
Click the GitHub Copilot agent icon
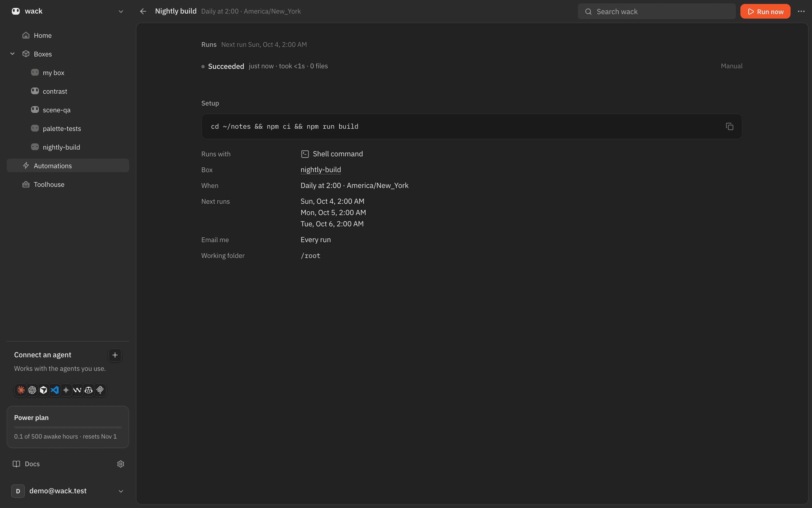(89, 390)
